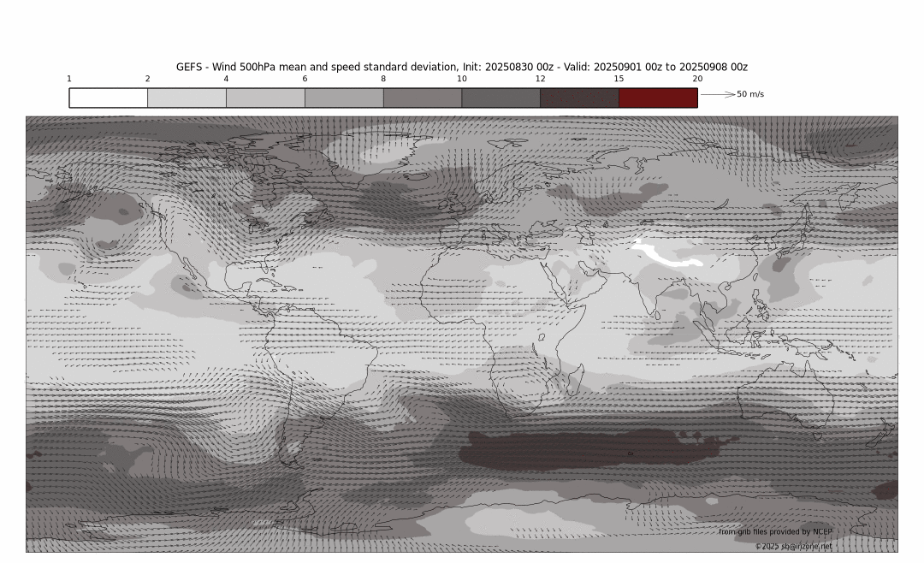Pick the 10–12 dark gray legend segment

pyautogui.click(x=500, y=98)
